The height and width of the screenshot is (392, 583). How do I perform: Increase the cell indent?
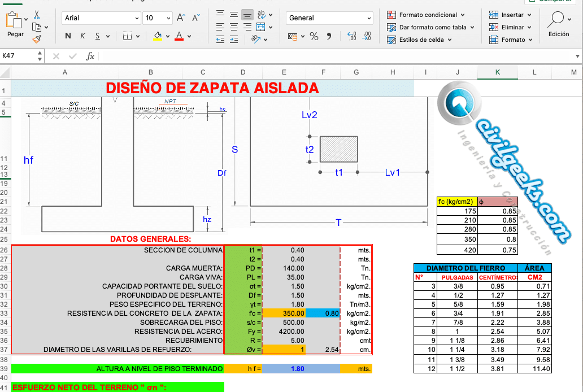click(x=234, y=39)
